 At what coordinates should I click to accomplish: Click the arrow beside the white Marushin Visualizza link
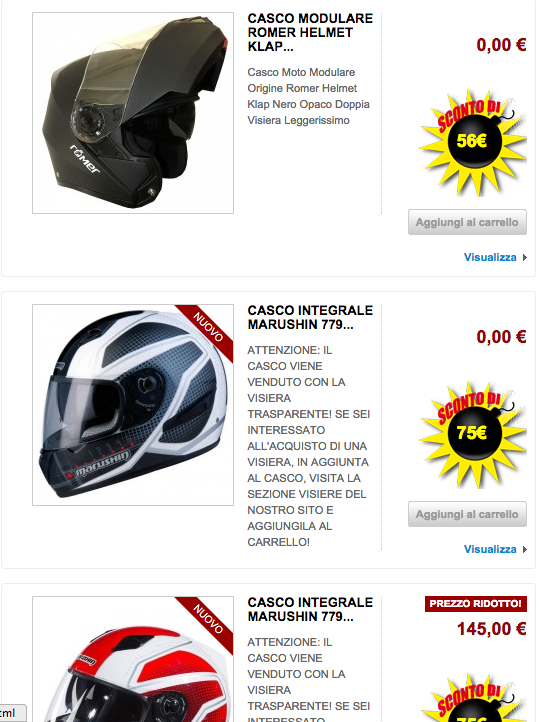pyautogui.click(x=525, y=549)
